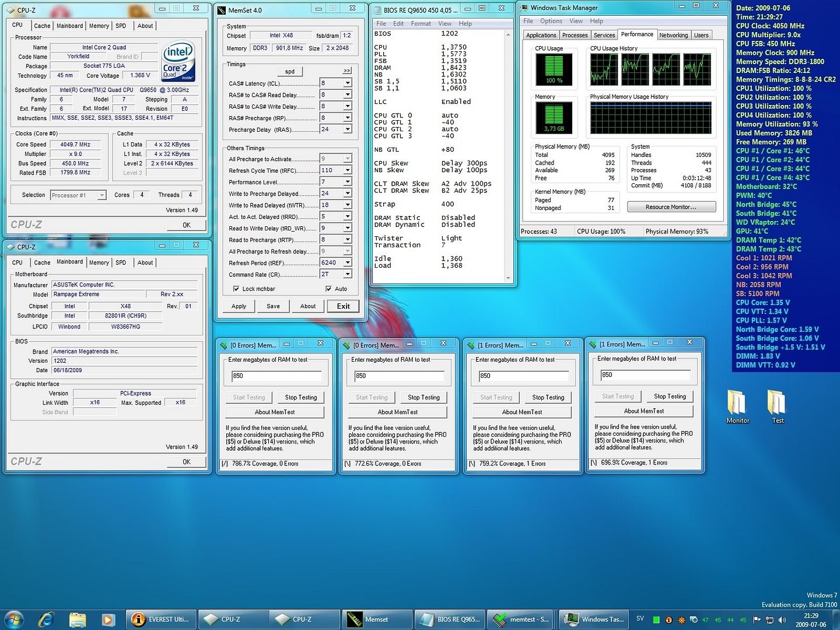The height and width of the screenshot is (630, 840).
Task: Open the Options menu in Task Manager
Action: (x=551, y=21)
